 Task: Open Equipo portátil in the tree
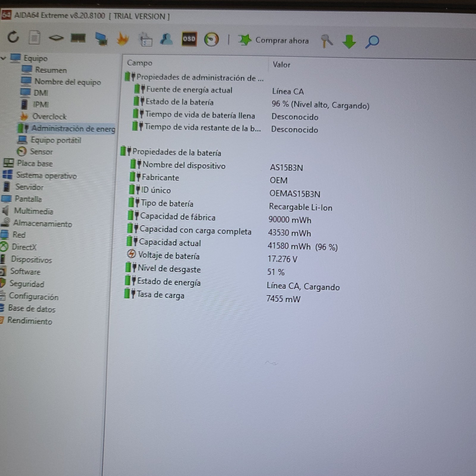(56, 140)
